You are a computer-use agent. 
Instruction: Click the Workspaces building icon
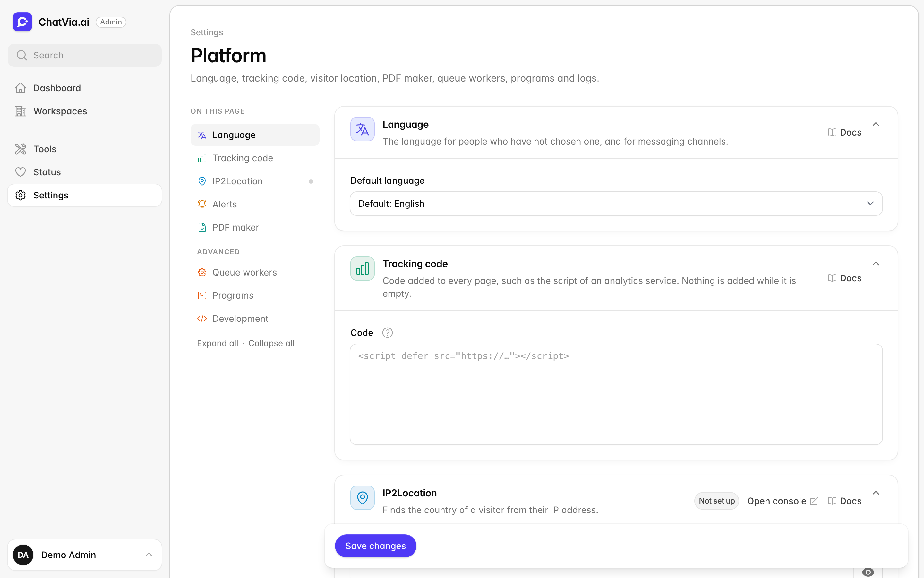tap(21, 111)
